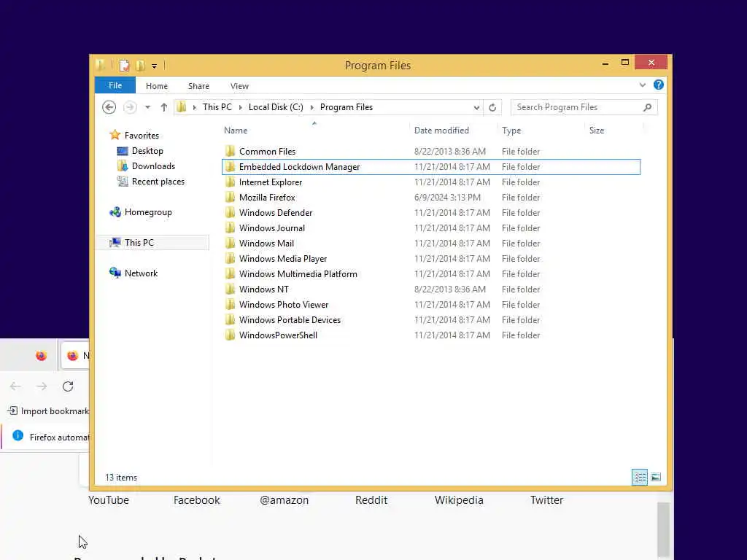Select the Windows Mail folder icon
The width and height of the screenshot is (747, 560).
[x=230, y=244]
